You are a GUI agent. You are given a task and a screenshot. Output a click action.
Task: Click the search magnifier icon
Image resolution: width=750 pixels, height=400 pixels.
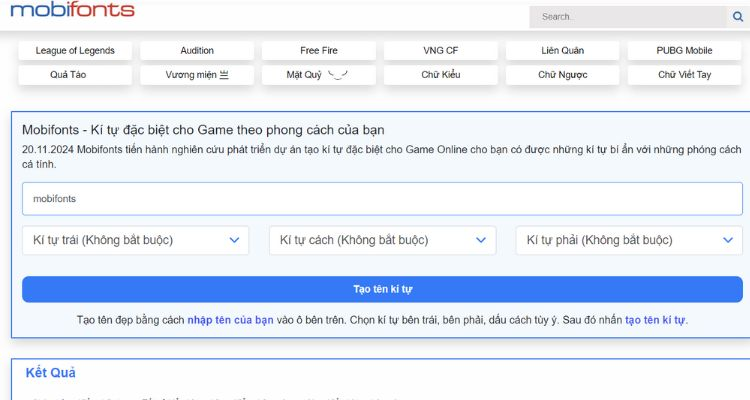point(737,17)
